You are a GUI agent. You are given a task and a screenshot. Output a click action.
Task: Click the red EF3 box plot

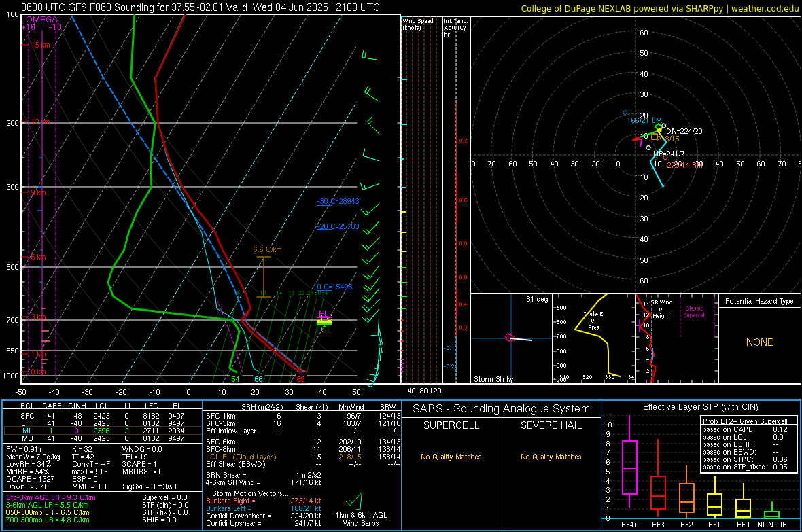tap(658, 478)
